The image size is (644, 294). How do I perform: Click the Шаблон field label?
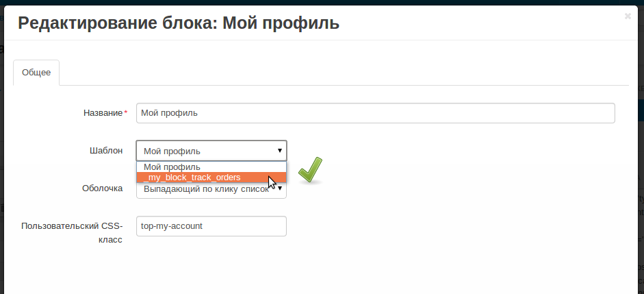[x=106, y=151]
